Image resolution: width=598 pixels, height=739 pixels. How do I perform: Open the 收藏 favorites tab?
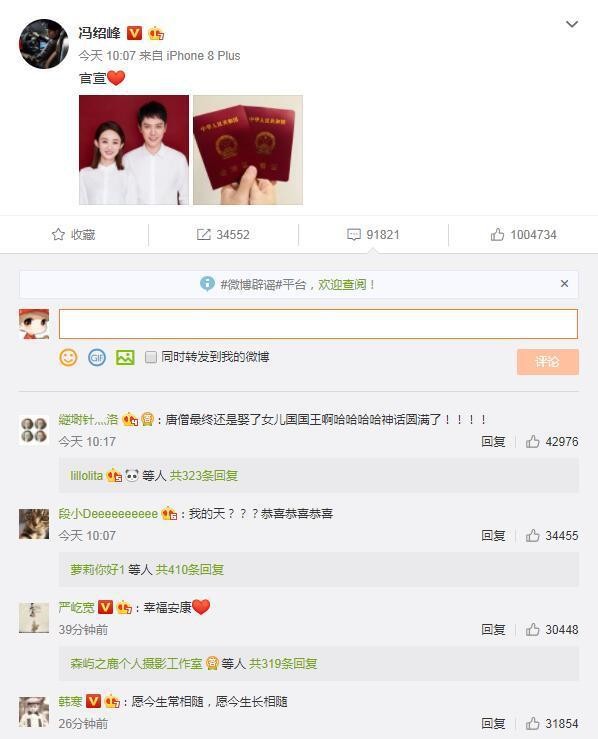pos(74,235)
